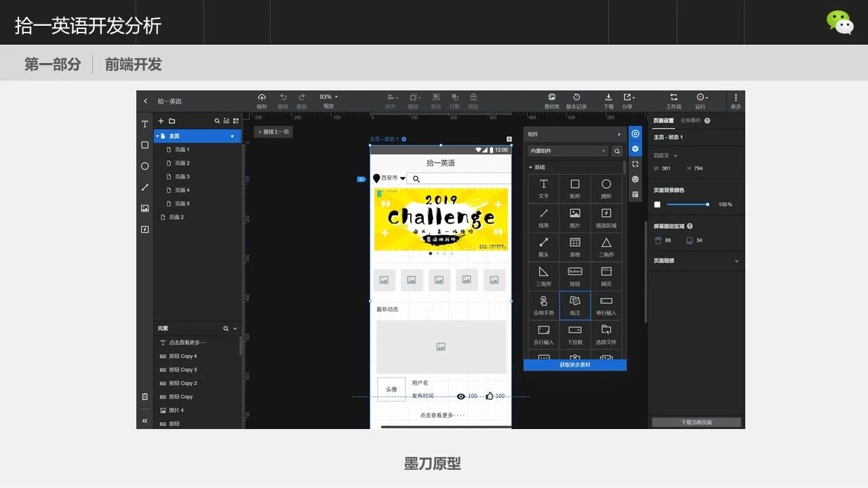The width and height of the screenshot is (868, 488).
Task: Search pages with magnifier icon
Action: coord(217,121)
